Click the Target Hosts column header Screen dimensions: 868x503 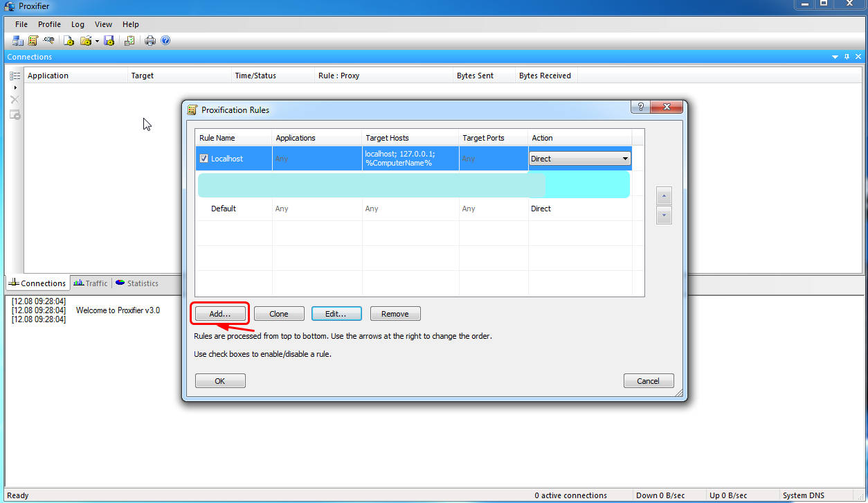(410, 138)
